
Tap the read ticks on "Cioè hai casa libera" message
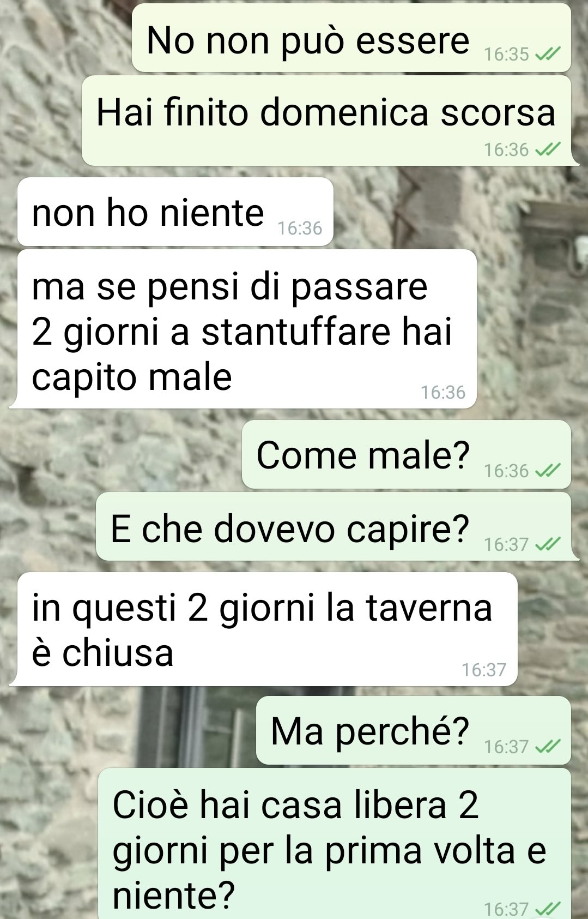[x=548, y=908]
